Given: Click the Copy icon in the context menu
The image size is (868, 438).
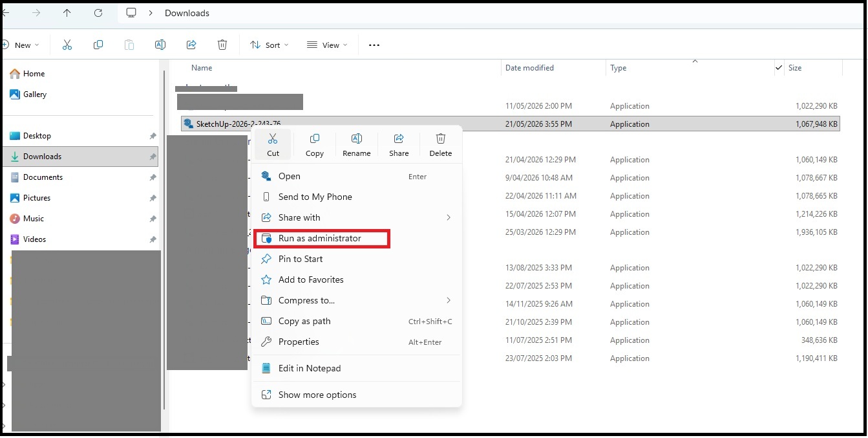Looking at the screenshot, I should point(315,138).
